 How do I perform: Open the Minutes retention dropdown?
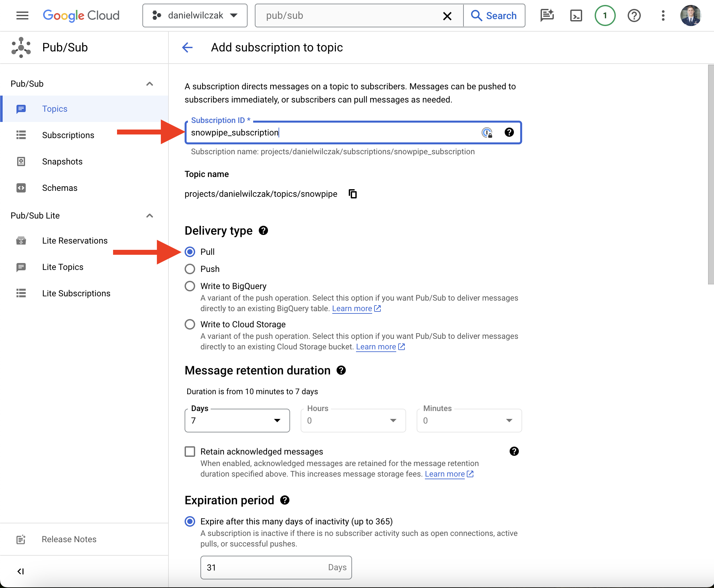(469, 421)
